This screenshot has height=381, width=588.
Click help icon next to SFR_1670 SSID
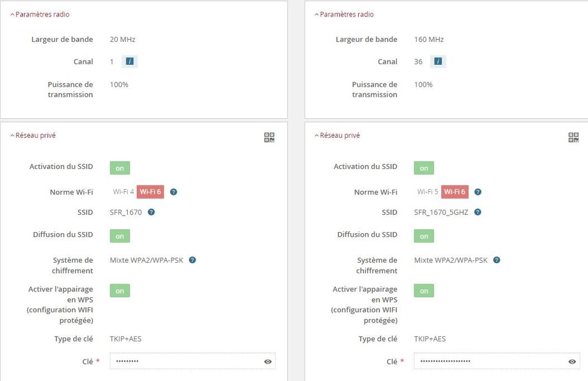click(151, 212)
